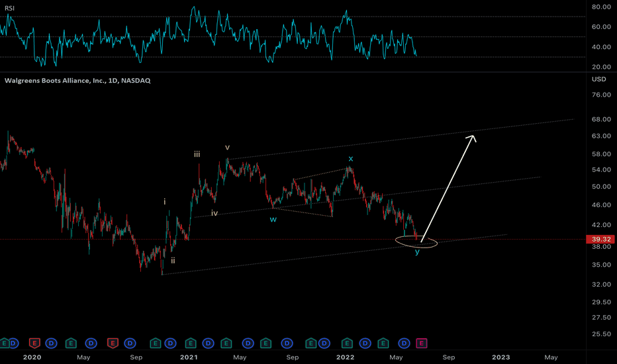The height and width of the screenshot is (364, 617).
Task: Open the red earnings marker between May and Sep 2020
Action: coord(113,343)
